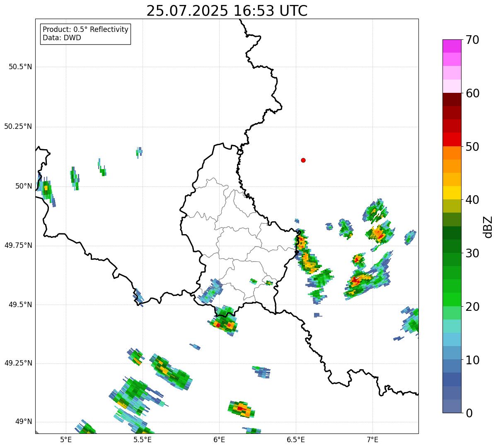The image size is (498, 448).
Task: Click the 49.5°N latitude label
Action: (20, 305)
